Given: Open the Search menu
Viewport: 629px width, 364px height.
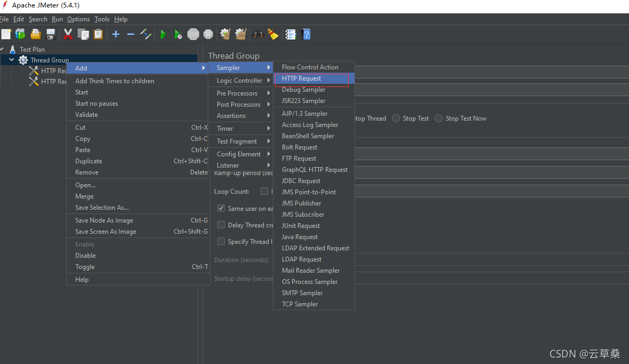Looking at the screenshot, I should coord(38,19).
